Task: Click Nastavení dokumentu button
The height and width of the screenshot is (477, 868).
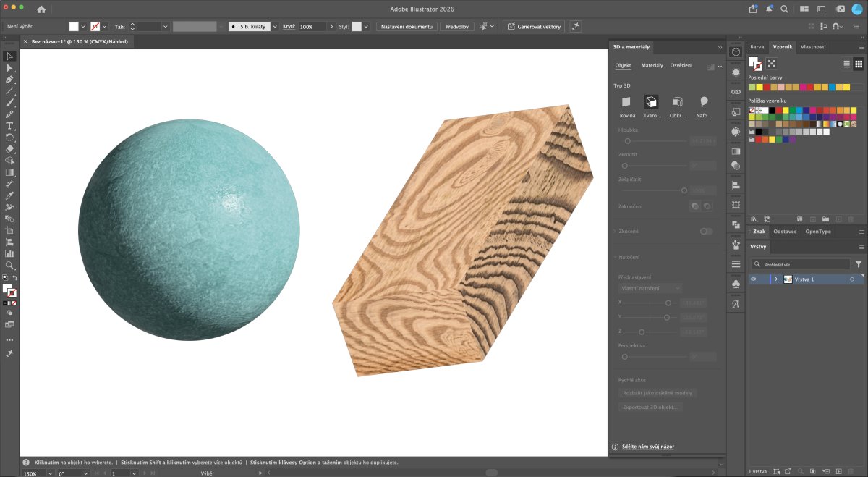Action: tap(407, 26)
